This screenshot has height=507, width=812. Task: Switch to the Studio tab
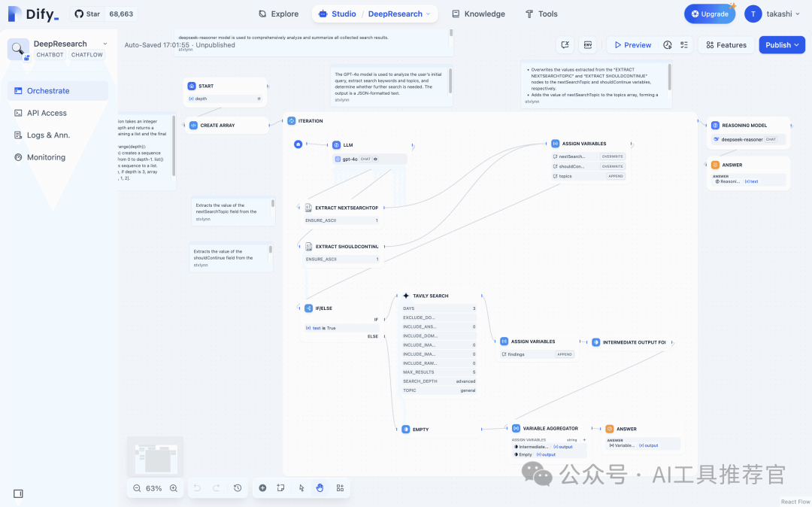coord(337,14)
